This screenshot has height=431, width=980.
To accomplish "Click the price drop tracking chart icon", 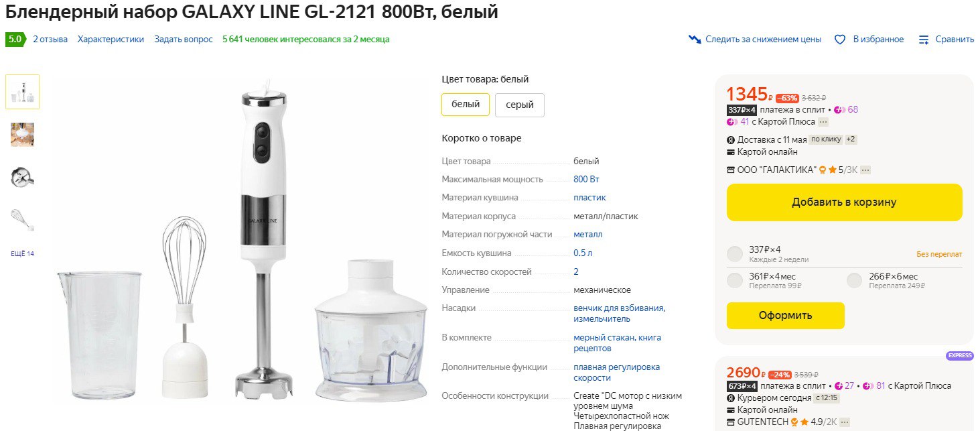I will [x=695, y=40].
